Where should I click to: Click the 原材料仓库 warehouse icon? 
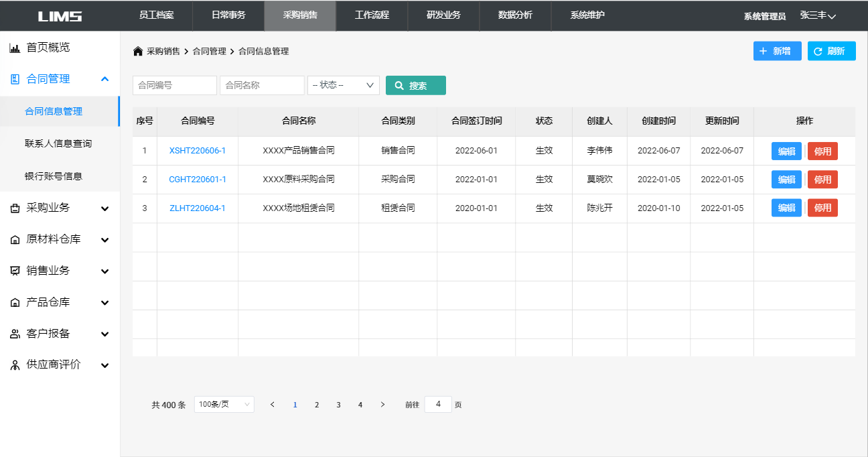[15, 240]
